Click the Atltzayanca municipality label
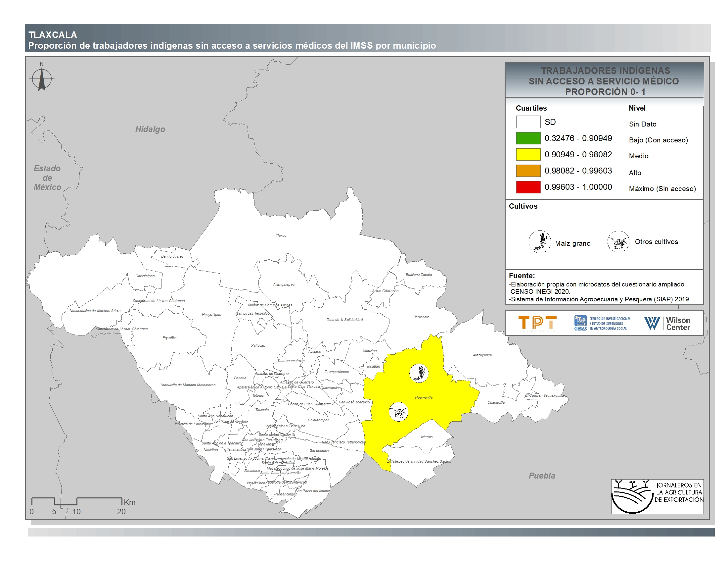This screenshot has height=563, width=728. pyautogui.click(x=482, y=355)
